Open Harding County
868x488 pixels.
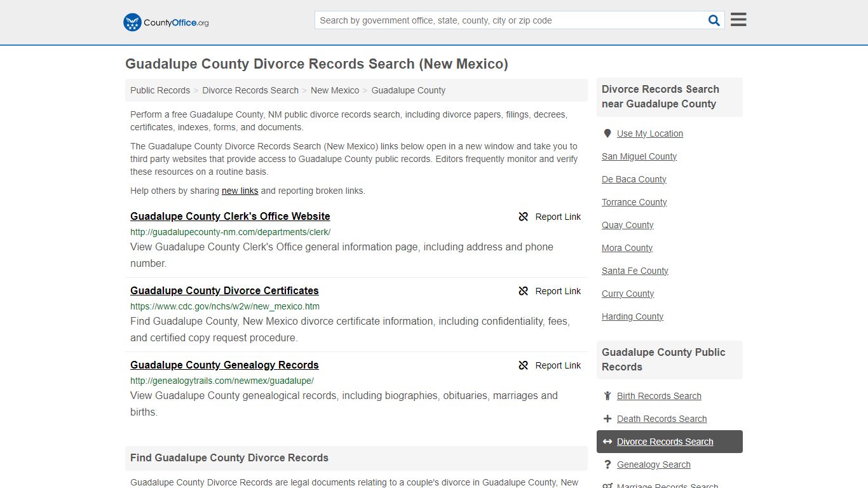tap(632, 316)
